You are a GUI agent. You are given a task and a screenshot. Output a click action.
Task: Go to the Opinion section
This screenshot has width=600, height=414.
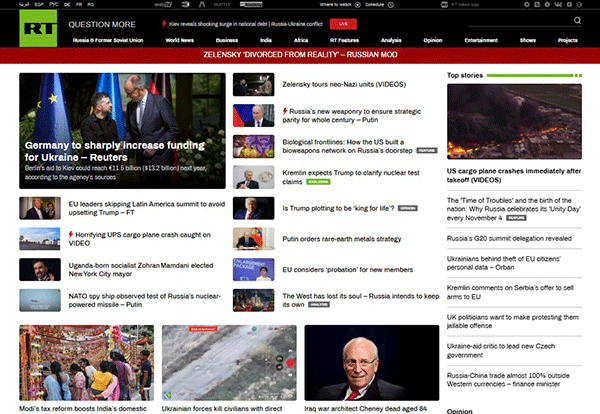click(x=433, y=40)
